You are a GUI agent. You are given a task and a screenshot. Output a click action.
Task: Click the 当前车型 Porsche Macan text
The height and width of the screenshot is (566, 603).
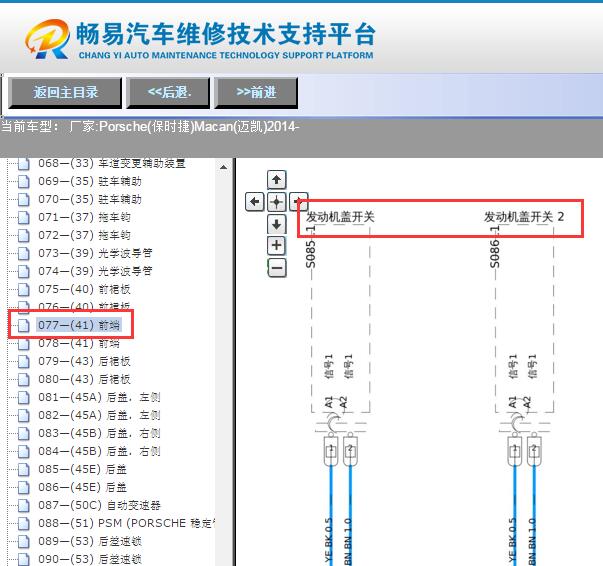(x=150, y=127)
